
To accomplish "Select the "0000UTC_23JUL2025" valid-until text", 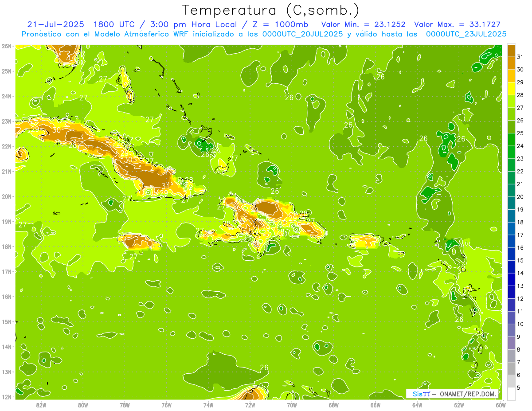I will pyautogui.click(x=466, y=34).
